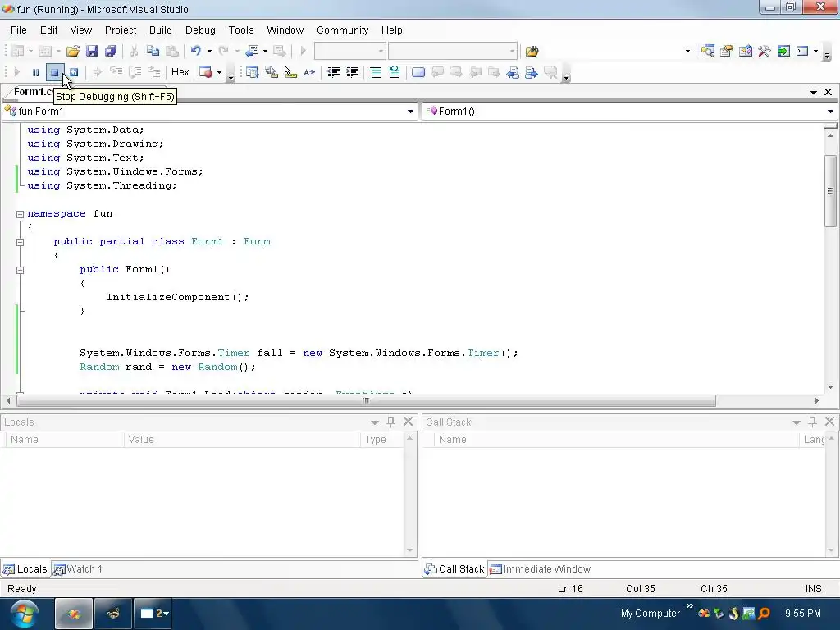The height and width of the screenshot is (630, 840).
Task: Close the Form1.cs document tab
Action: pos(829,92)
